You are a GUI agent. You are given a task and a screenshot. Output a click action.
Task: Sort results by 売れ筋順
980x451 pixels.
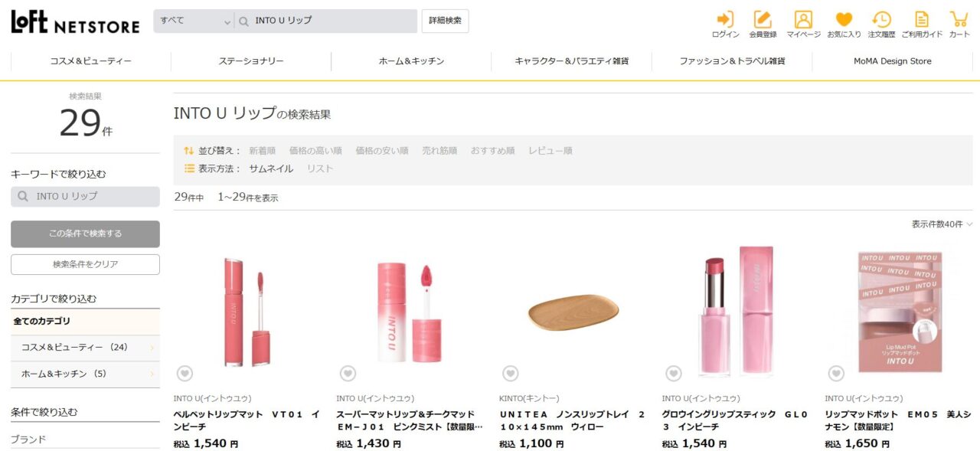click(439, 151)
